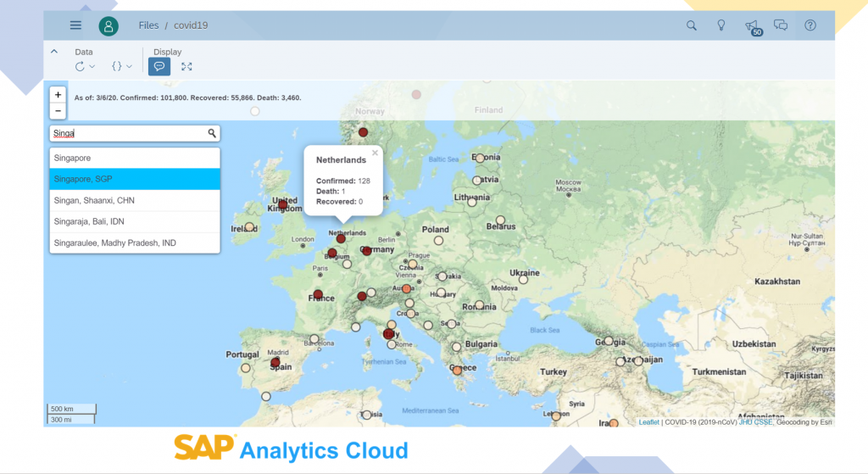Screen dimensions: 868x474
Task: Click the covid19 breadcrumb
Action: [191, 25]
